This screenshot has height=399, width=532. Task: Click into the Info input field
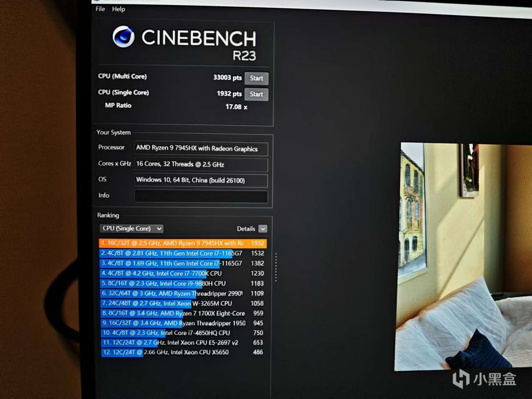(x=201, y=196)
